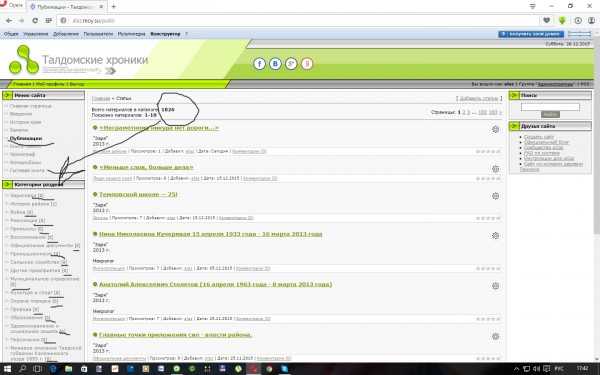Click the Добавить статью link
The height and width of the screenshot is (375, 600).
coord(479,98)
